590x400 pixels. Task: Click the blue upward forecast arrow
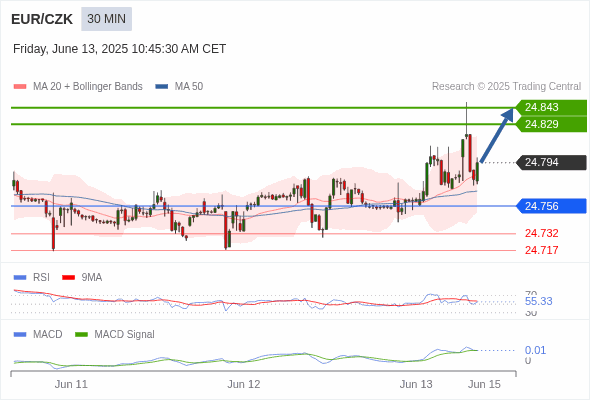[497, 135]
